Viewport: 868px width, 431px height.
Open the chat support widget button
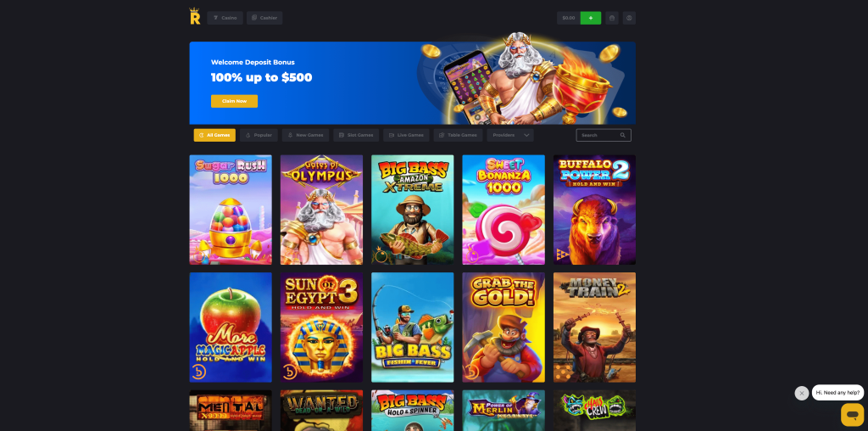coord(852,414)
